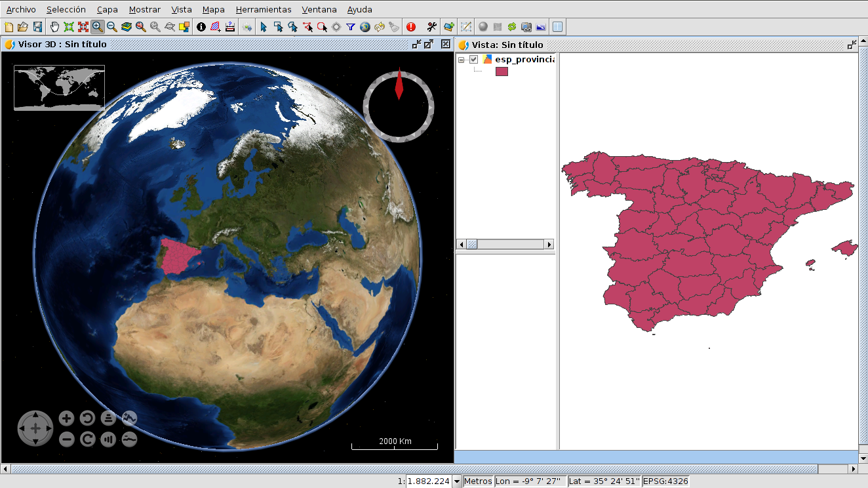This screenshot has height=488, width=868.
Task: Click the Metros units field in status bar
Action: pos(478,481)
